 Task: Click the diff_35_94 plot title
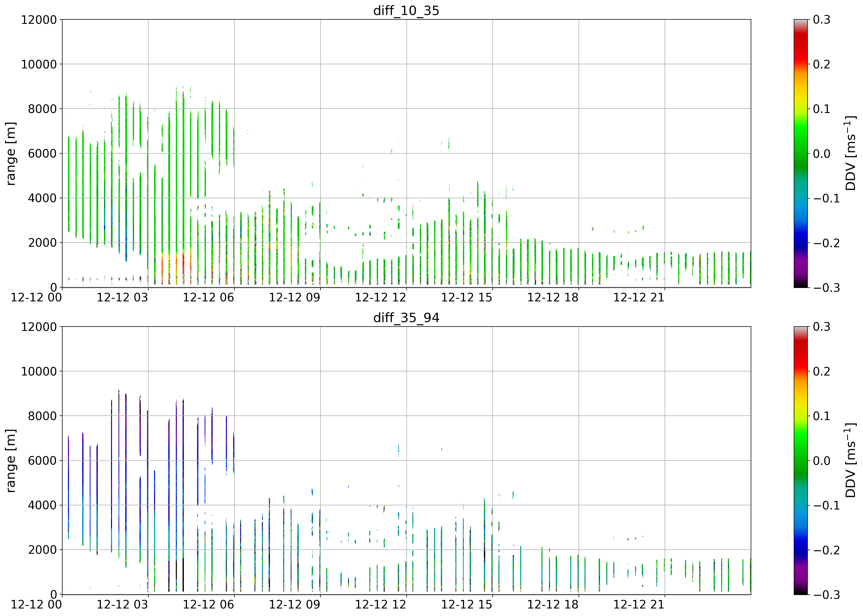406,317
